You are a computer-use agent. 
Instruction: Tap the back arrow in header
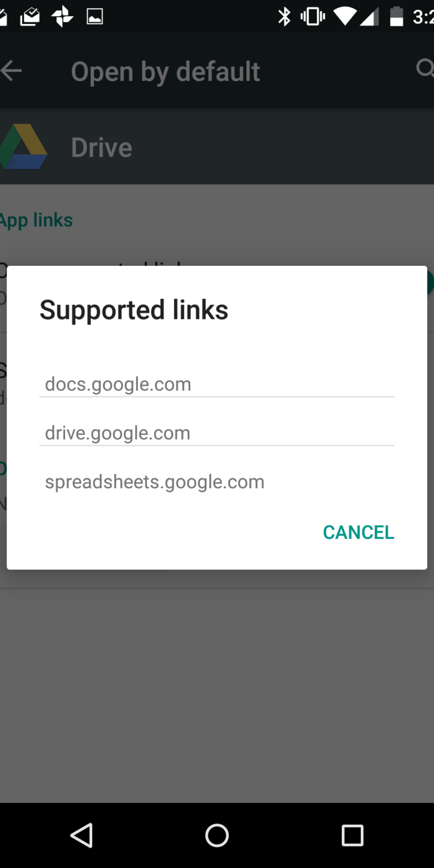pos(11,71)
